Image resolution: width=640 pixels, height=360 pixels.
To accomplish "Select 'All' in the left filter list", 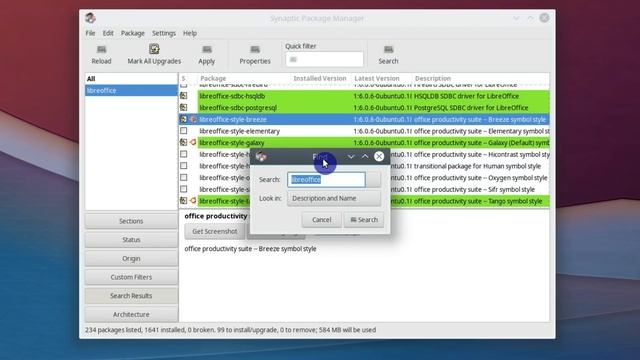I will 131,78.
